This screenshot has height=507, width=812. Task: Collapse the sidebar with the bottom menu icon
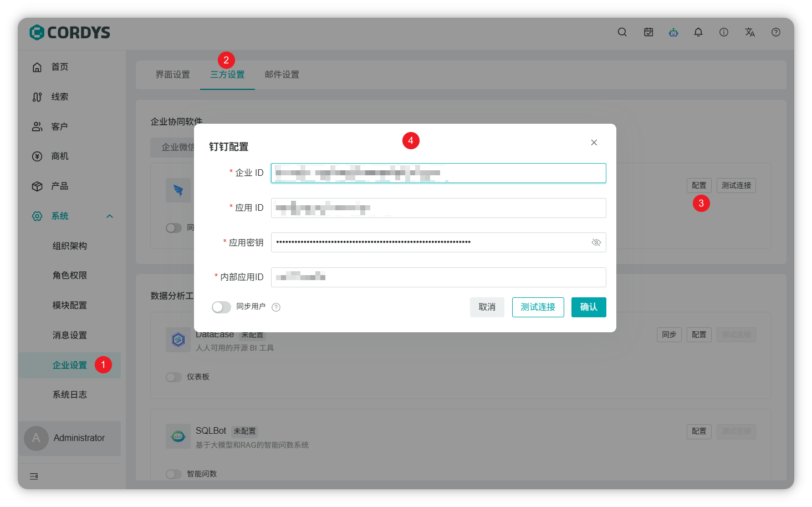point(34,476)
